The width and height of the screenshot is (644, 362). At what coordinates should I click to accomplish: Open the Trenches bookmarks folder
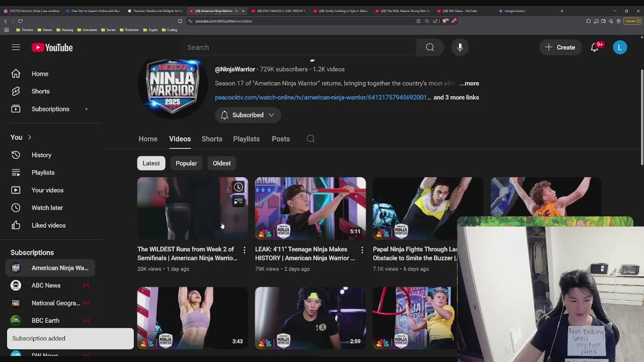coord(25,30)
